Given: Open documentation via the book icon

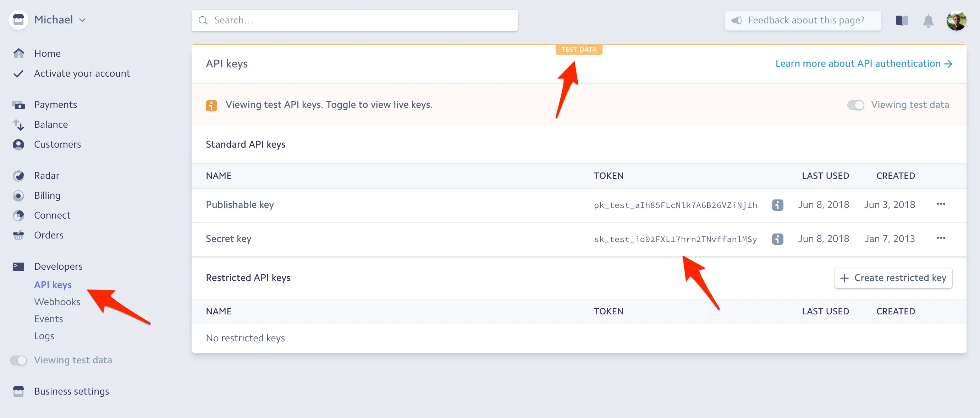Looking at the screenshot, I should 902,21.
